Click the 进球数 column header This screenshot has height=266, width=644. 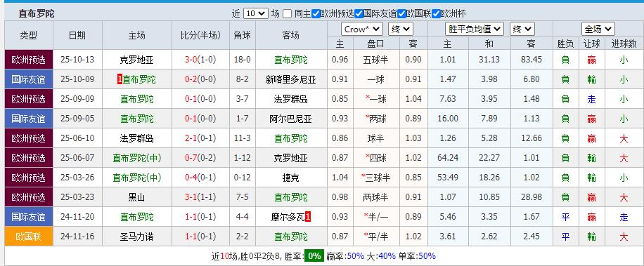[624, 44]
